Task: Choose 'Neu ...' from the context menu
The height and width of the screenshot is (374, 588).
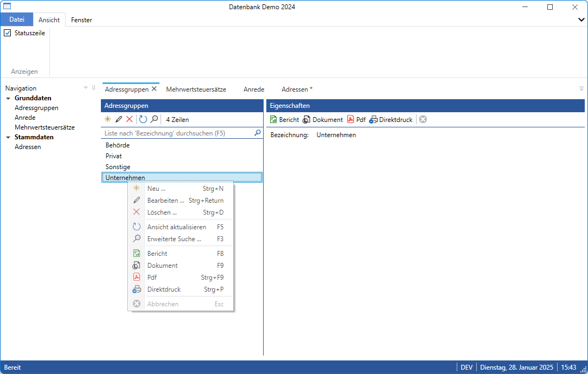Action: tap(181, 189)
